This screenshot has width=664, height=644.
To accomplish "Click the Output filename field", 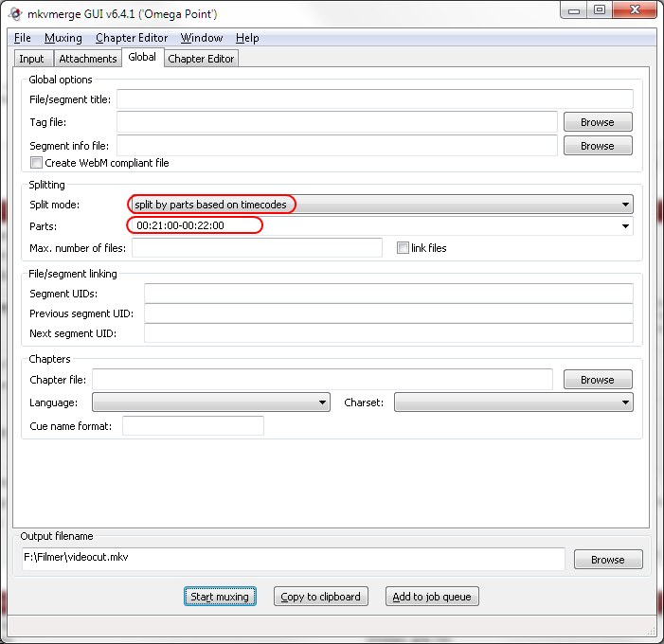I will click(294, 559).
